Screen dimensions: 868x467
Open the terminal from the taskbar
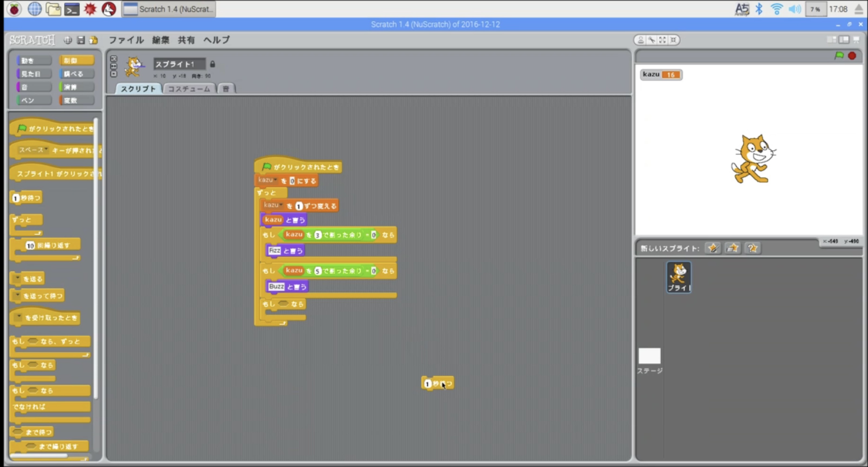tap(72, 9)
